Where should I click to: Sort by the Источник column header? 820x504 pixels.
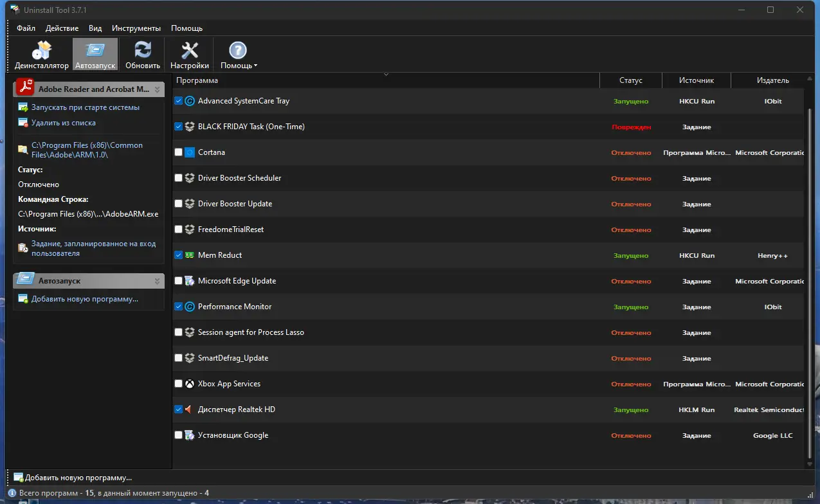click(697, 80)
